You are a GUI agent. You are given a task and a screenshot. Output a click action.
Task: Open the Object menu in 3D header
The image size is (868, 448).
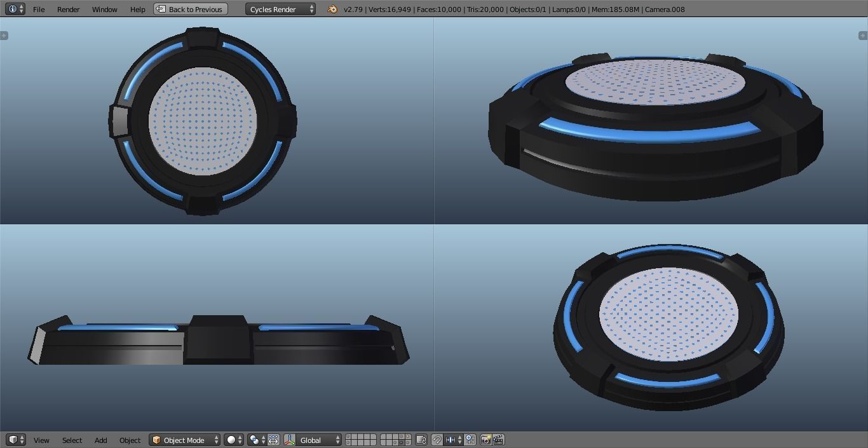pos(130,440)
